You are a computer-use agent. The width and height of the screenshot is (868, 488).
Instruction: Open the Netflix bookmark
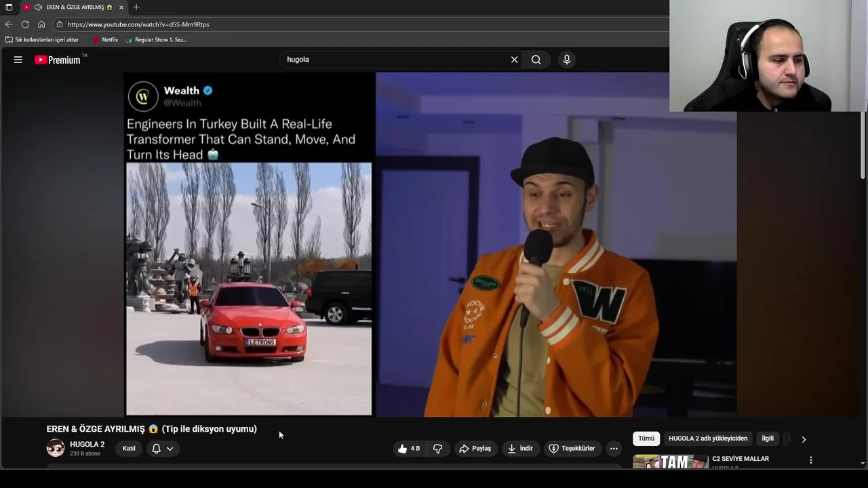pyautogui.click(x=105, y=40)
